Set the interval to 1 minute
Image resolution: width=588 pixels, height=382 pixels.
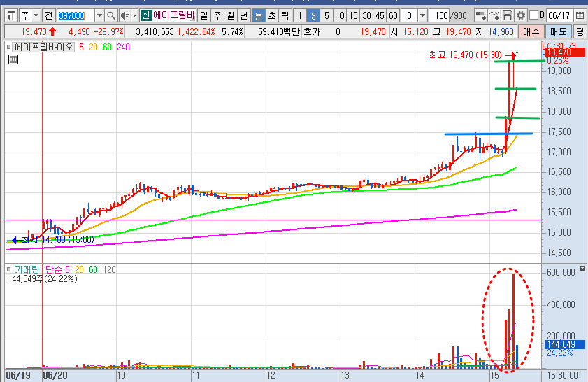pos(300,16)
